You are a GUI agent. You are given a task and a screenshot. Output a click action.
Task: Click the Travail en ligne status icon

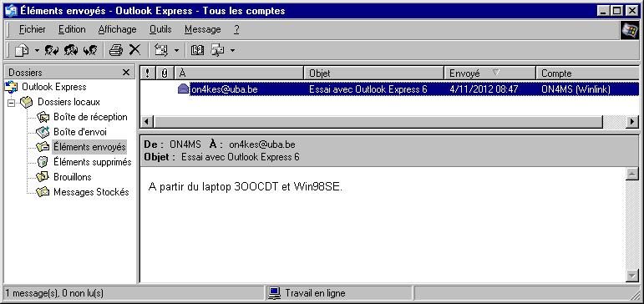pyautogui.click(x=274, y=293)
